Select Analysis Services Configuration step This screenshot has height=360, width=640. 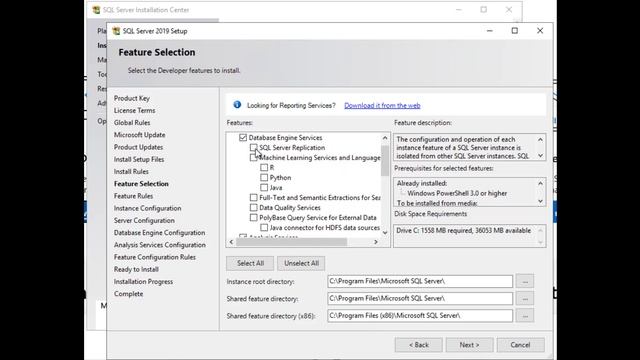(x=160, y=245)
